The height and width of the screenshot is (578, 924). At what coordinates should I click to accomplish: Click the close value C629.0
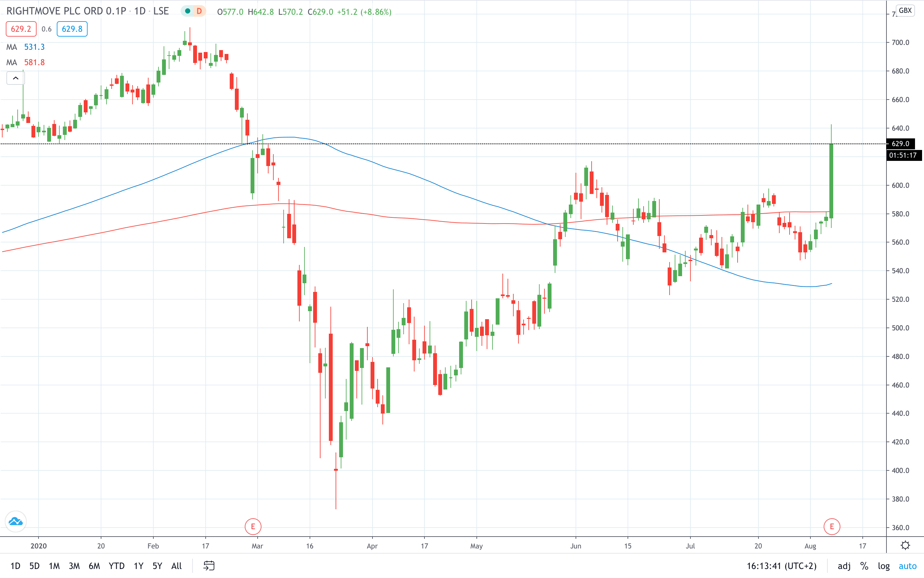[x=320, y=12]
